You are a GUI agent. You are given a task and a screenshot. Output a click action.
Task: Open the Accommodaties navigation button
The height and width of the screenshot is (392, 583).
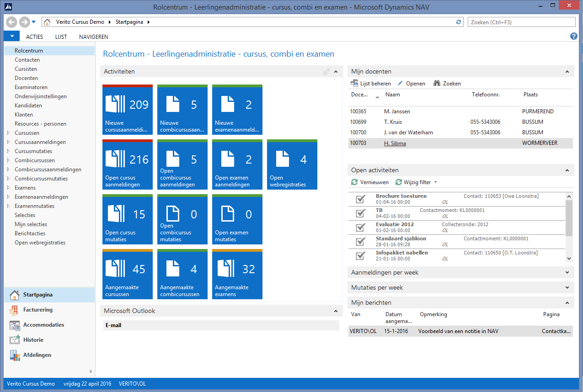pos(49,325)
